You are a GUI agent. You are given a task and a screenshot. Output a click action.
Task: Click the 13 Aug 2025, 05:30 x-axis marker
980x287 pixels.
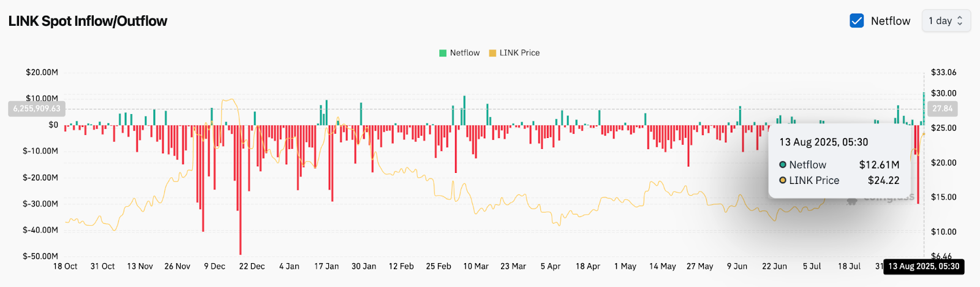click(x=924, y=266)
